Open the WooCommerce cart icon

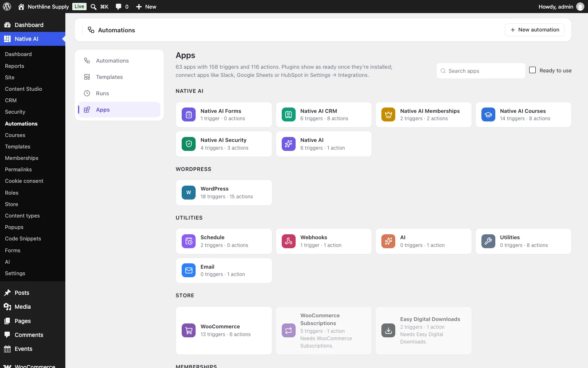click(189, 330)
